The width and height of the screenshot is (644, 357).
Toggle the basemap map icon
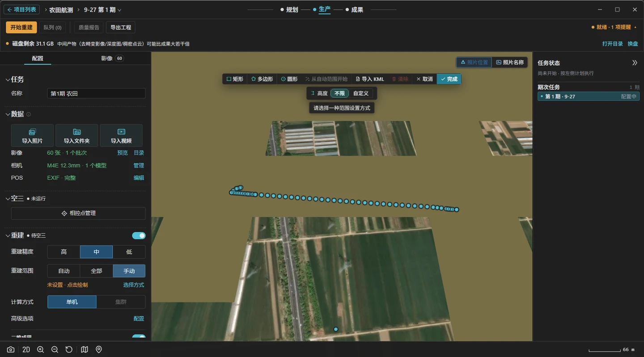85,349
